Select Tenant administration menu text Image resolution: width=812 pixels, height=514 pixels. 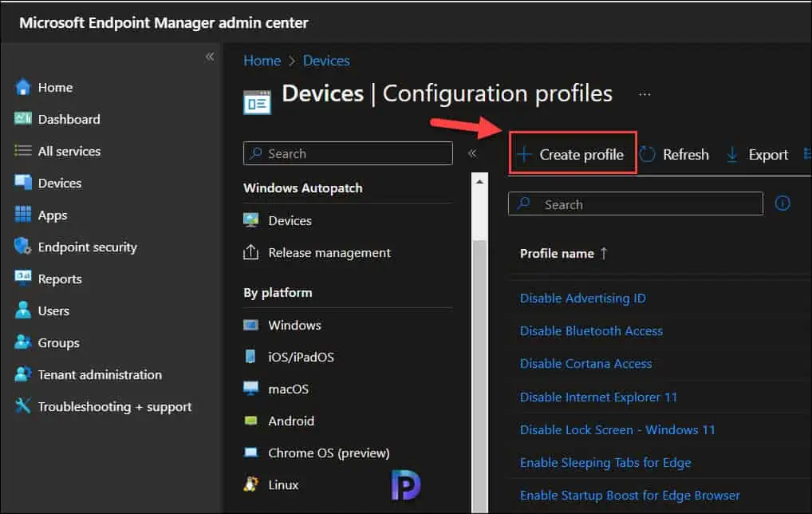pos(100,374)
